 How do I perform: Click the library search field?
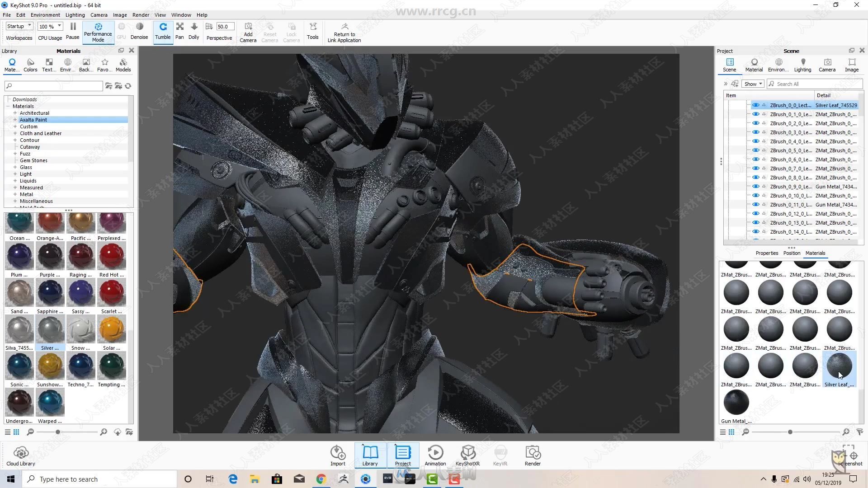tap(53, 86)
